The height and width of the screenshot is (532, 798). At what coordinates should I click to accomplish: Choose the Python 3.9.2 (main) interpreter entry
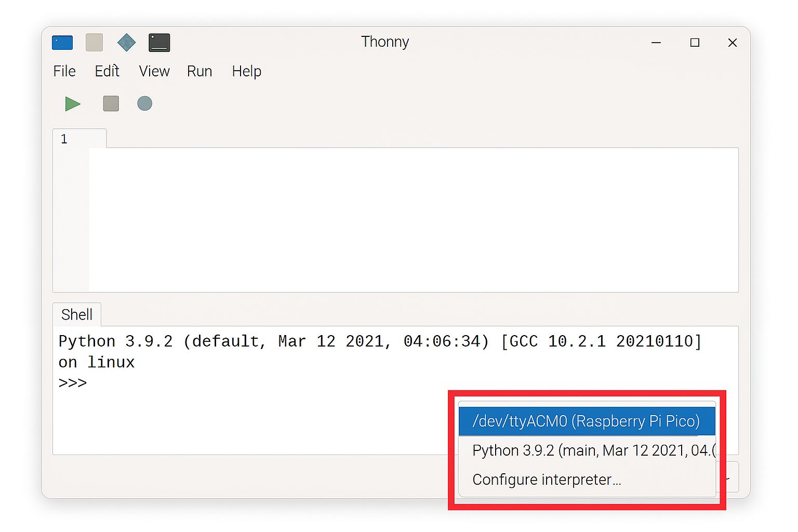(x=587, y=450)
